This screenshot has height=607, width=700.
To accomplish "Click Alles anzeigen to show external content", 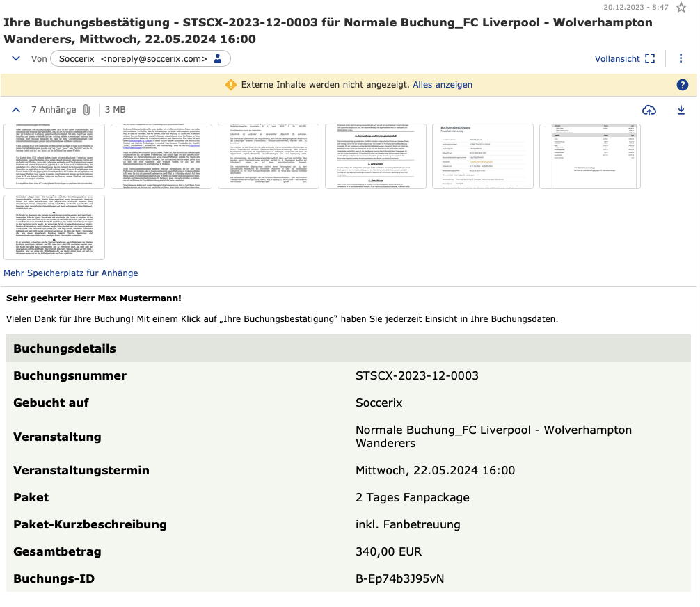I will click(443, 85).
